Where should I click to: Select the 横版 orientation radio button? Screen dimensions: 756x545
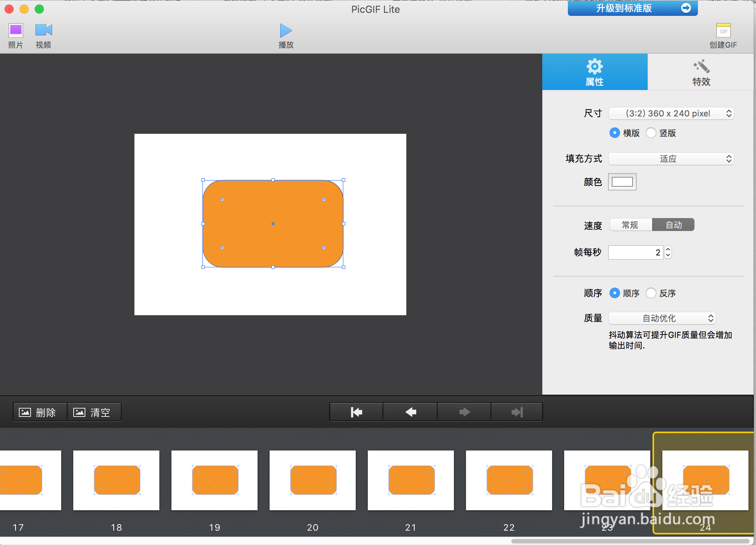tap(614, 133)
